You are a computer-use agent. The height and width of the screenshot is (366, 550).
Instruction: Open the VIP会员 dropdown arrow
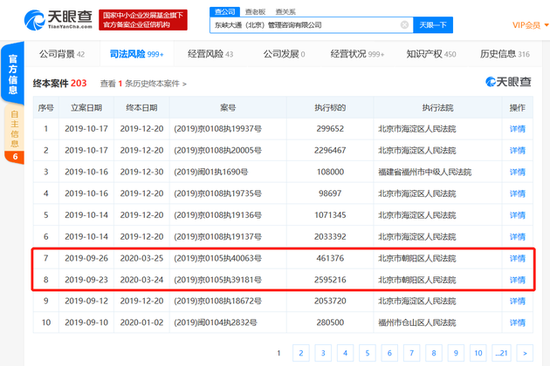(546, 25)
